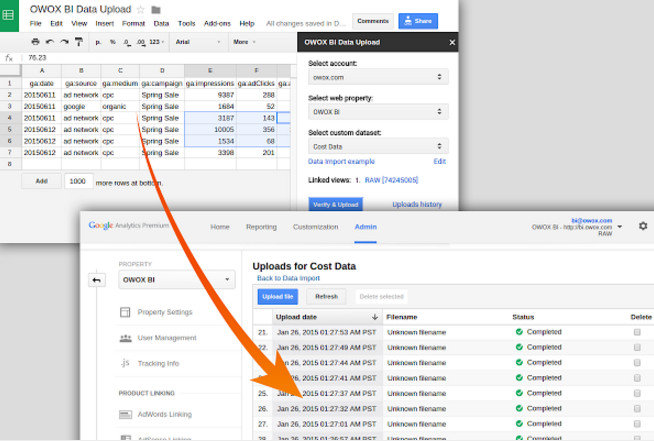Click the Google Sheets home icon
654x441 pixels.
pyautogui.click(x=9, y=15)
